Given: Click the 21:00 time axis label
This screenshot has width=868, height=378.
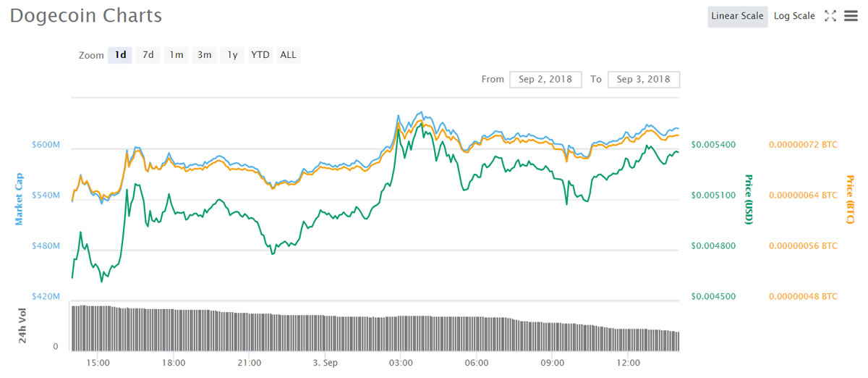Looking at the screenshot, I should [250, 363].
